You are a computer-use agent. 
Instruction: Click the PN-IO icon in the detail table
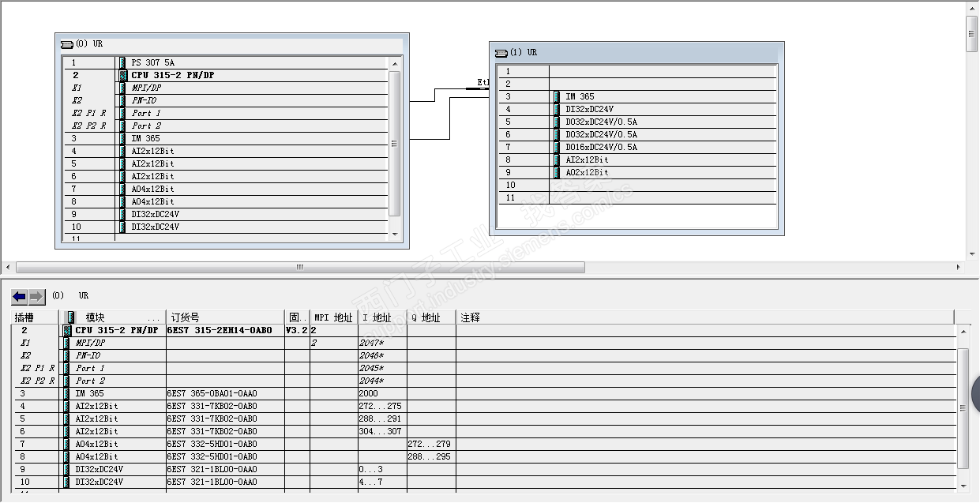(66, 355)
